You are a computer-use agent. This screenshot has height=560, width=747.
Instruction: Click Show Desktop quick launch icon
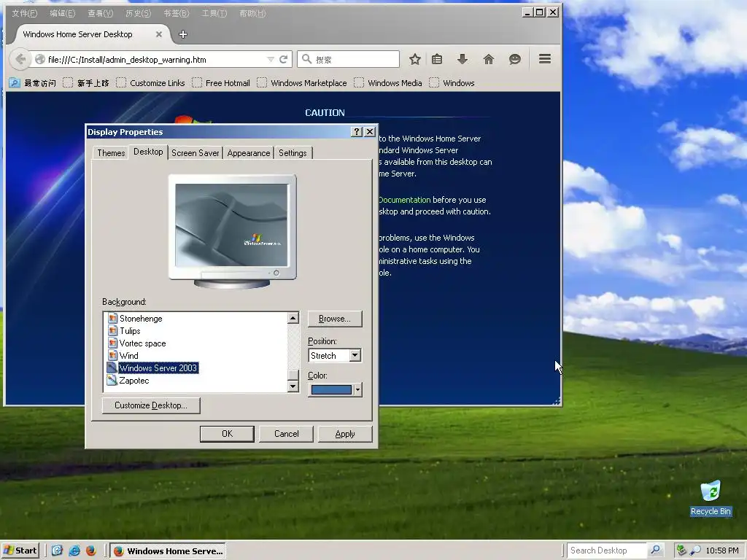[x=57, y=551]
